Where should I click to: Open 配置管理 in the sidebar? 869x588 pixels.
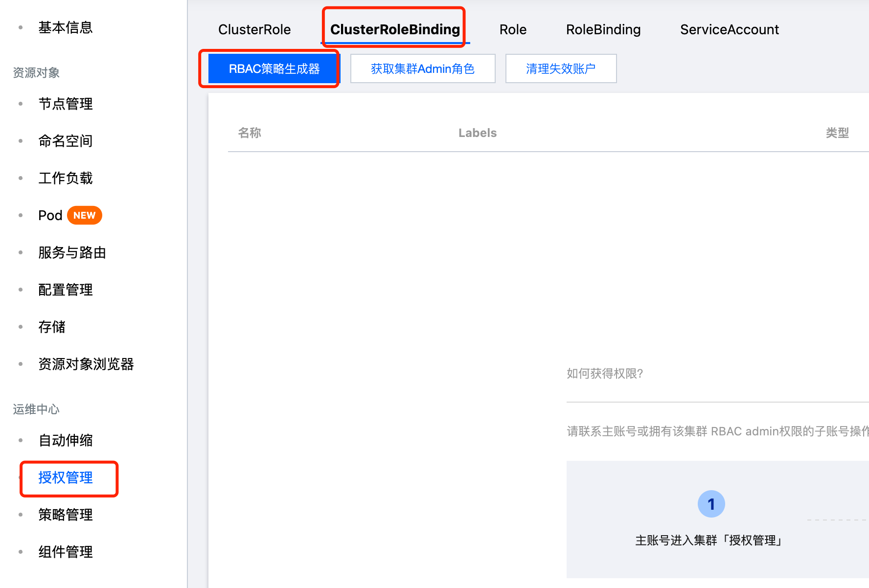[x=66, y=290]
